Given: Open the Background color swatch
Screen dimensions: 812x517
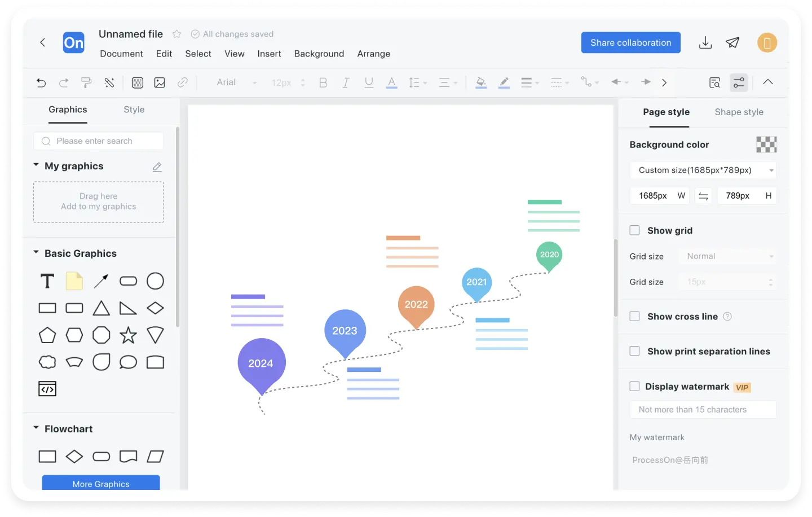Looking at the screenshot, I should (766, 144).
